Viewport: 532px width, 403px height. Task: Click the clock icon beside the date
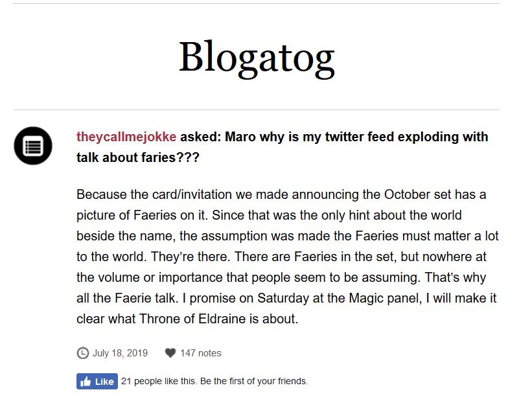point(82,353)
